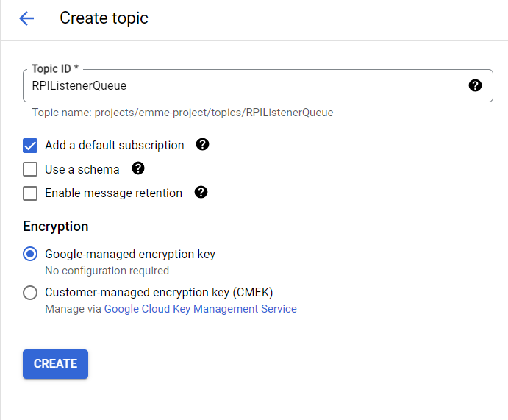508x420 pixels.
Task: Click the 'Customer-managed encryption key (CMEK)' label text
Action: 159,292
